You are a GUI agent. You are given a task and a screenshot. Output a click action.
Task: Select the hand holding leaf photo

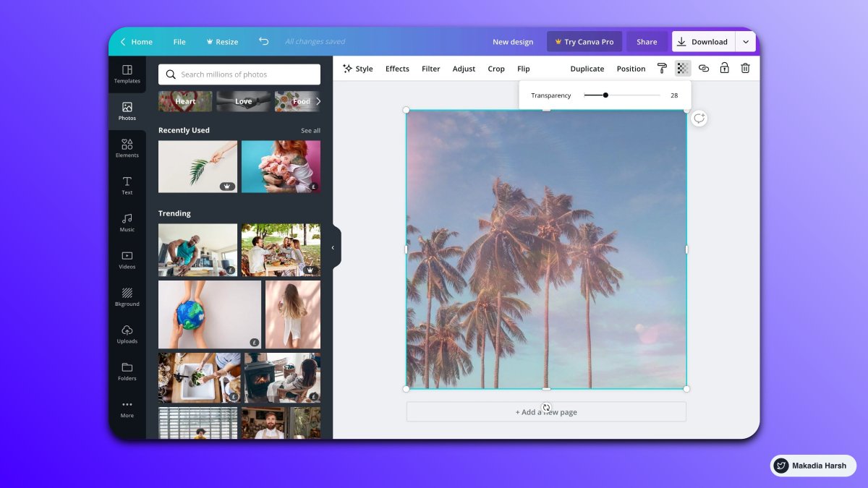tap(197, 167)
